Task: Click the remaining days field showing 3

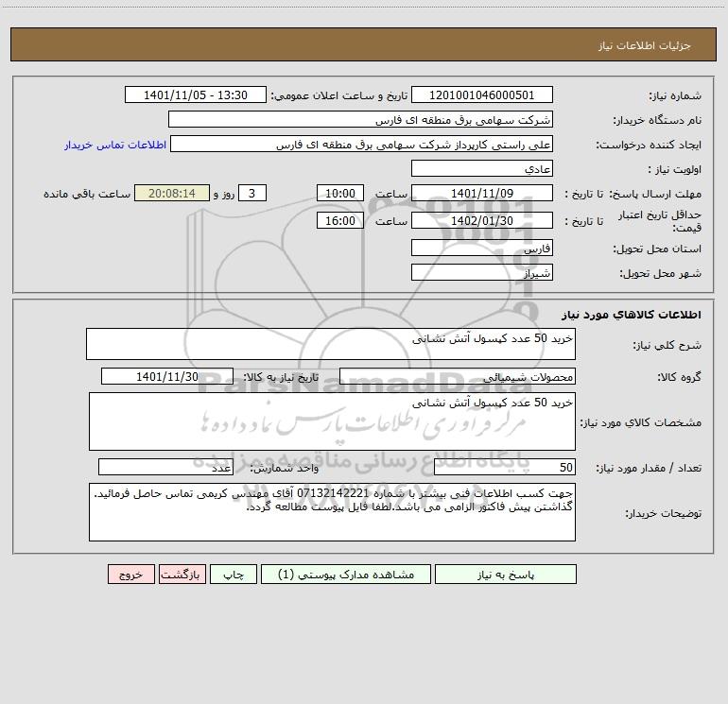Action: (x=252, y=193)
